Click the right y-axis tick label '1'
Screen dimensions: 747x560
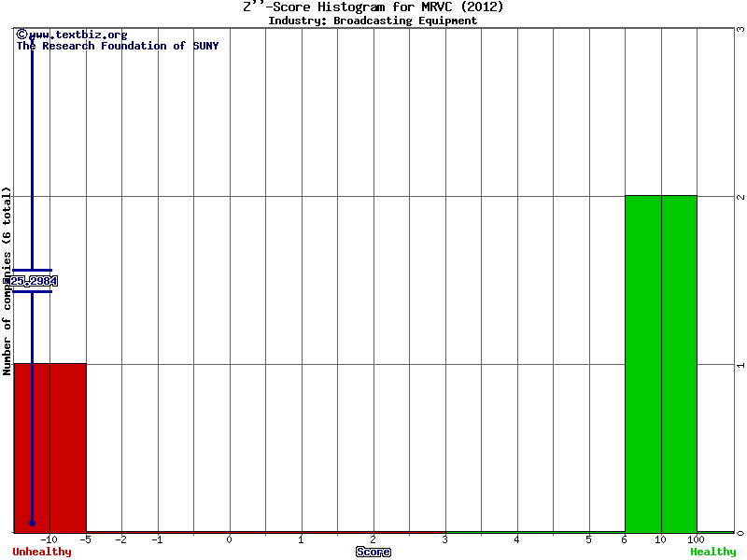[x=740, y=365]
